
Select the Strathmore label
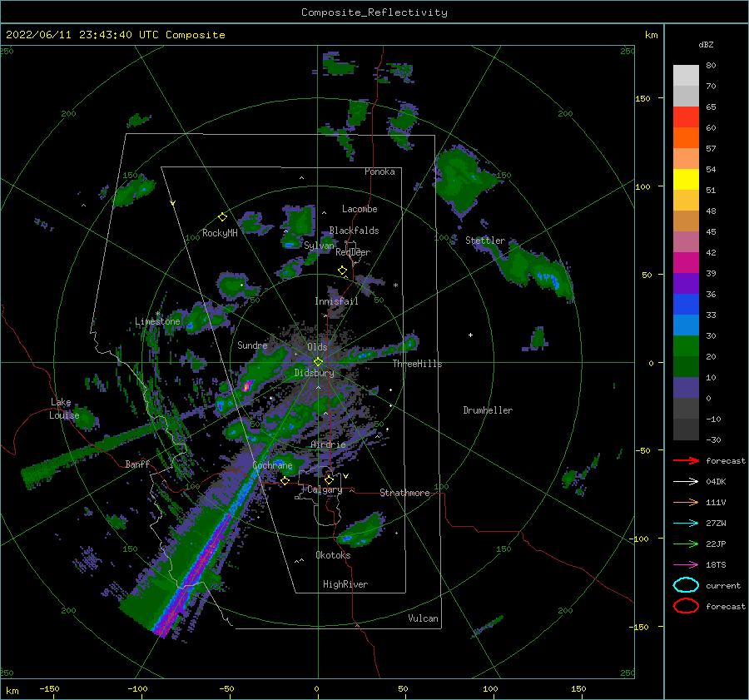tap(404, 493)
